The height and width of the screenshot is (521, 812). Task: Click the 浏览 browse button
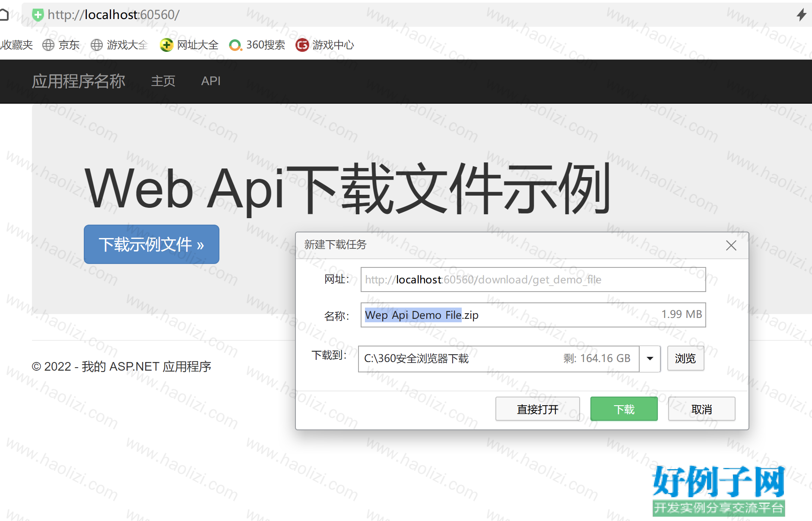[x=685, y=359]
